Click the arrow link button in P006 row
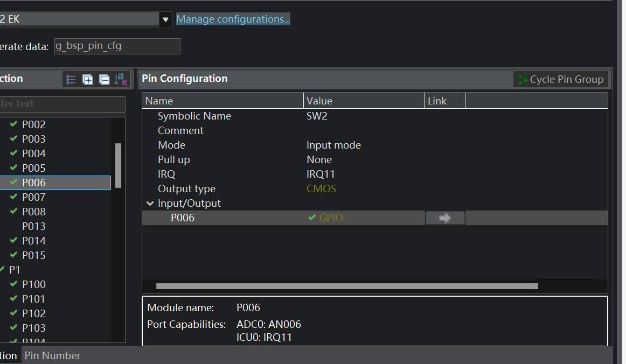Screen dimensions: 626x364 pos(445,218)
